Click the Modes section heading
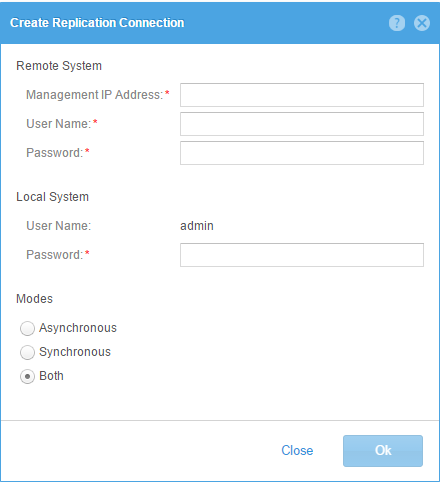 (35, 299)
